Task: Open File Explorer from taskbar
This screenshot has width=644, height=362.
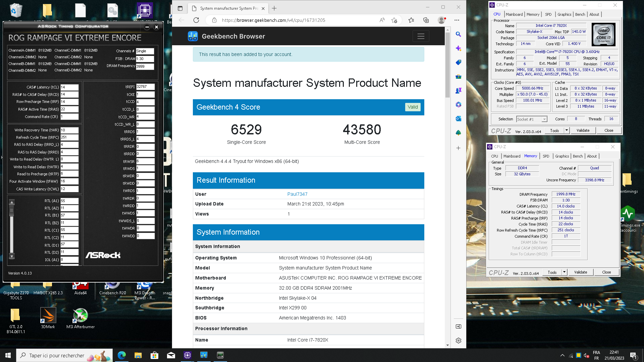Action: pos(138,355)
